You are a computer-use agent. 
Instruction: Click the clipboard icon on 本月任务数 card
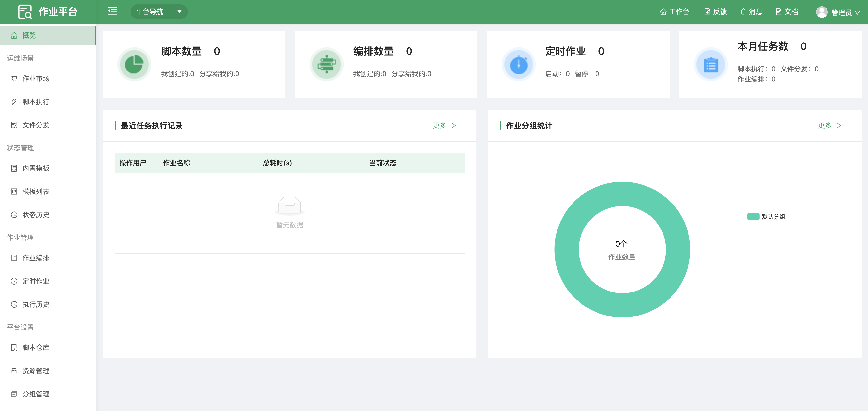711,64
